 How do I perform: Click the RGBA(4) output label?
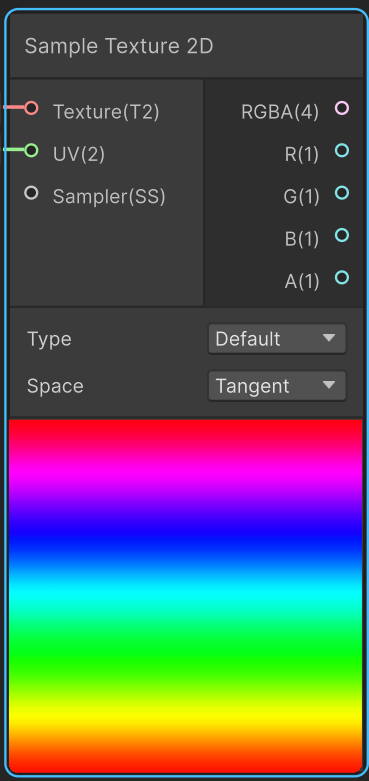pyautogui.click(x=280, y=112)
